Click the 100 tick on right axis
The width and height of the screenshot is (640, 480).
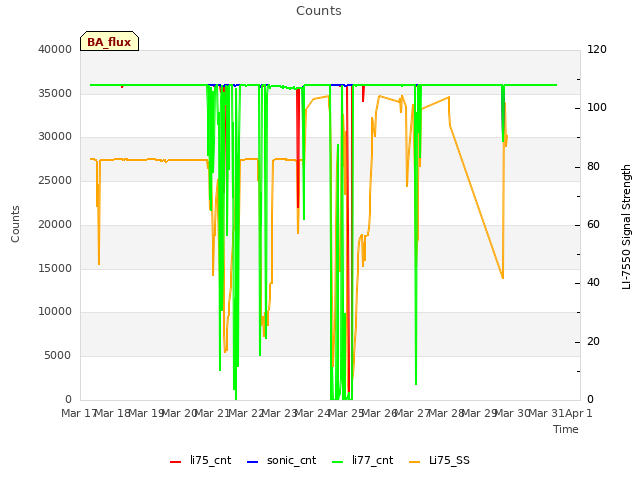[597, 107]
